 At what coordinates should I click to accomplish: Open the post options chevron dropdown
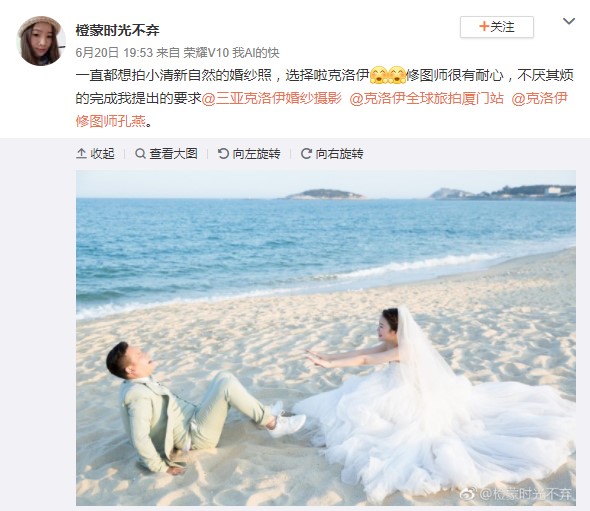coord(569,21)
